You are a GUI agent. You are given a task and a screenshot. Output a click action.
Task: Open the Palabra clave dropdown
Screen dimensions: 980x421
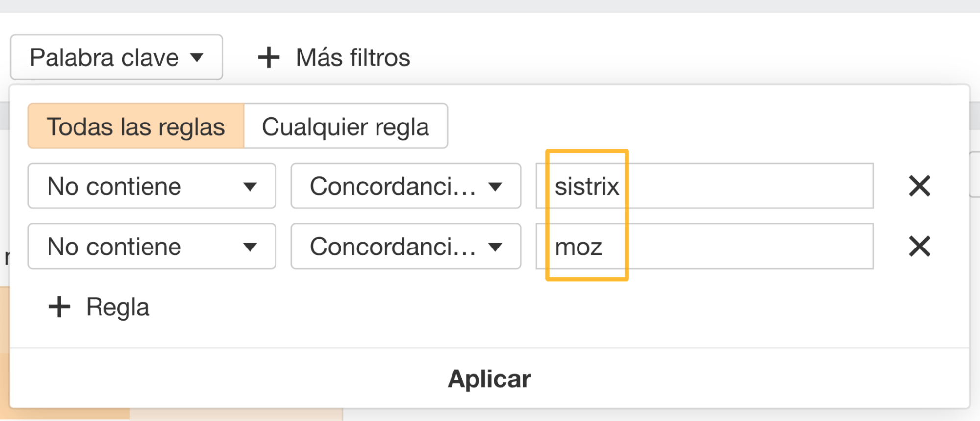(116, 57)
